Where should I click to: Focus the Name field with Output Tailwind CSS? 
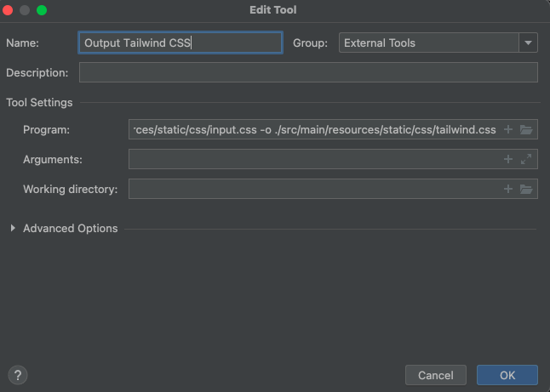180,43
